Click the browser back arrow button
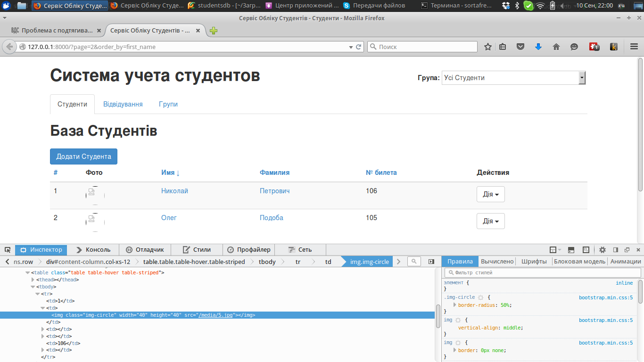This screenshot has height=362, width=644. [x=9, y=47]
